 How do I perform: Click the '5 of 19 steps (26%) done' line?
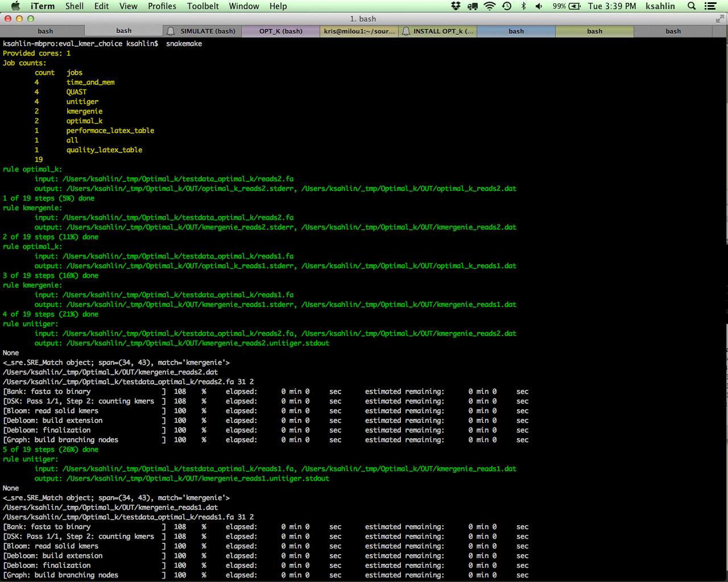tap(51, 450)
